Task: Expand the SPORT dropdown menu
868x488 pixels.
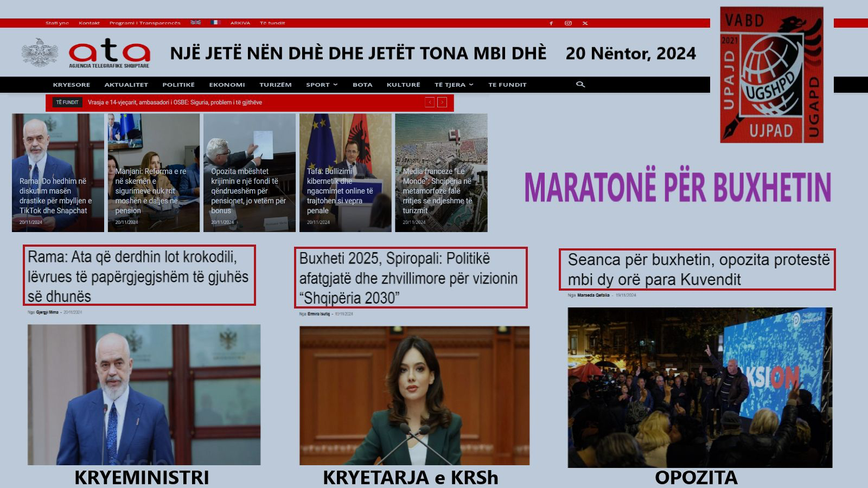Action: tap(321, 85)
